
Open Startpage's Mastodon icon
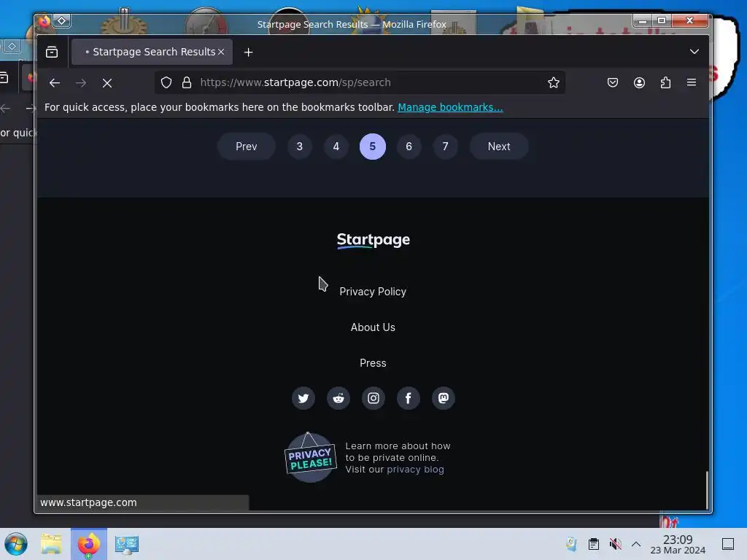(444, 398)
